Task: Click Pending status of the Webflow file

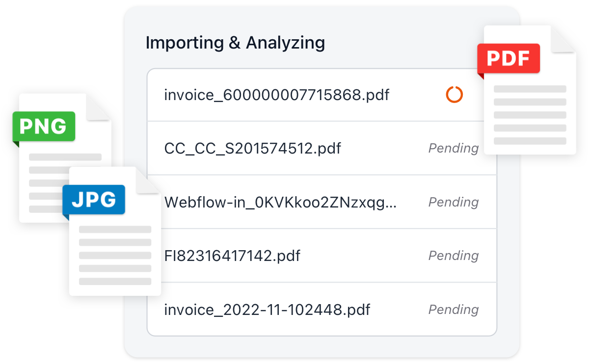Action: (x=453, y=202)
